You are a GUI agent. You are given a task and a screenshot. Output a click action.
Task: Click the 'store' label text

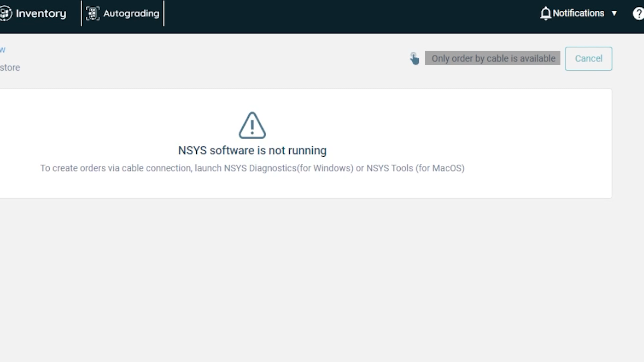tap(10, 67)
